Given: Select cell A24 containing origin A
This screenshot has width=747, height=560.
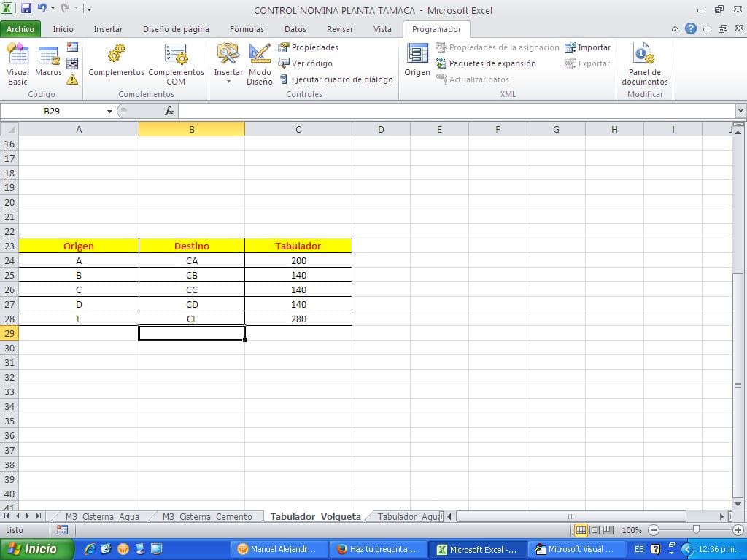Looking at the screenshot, I should point(78,260).
